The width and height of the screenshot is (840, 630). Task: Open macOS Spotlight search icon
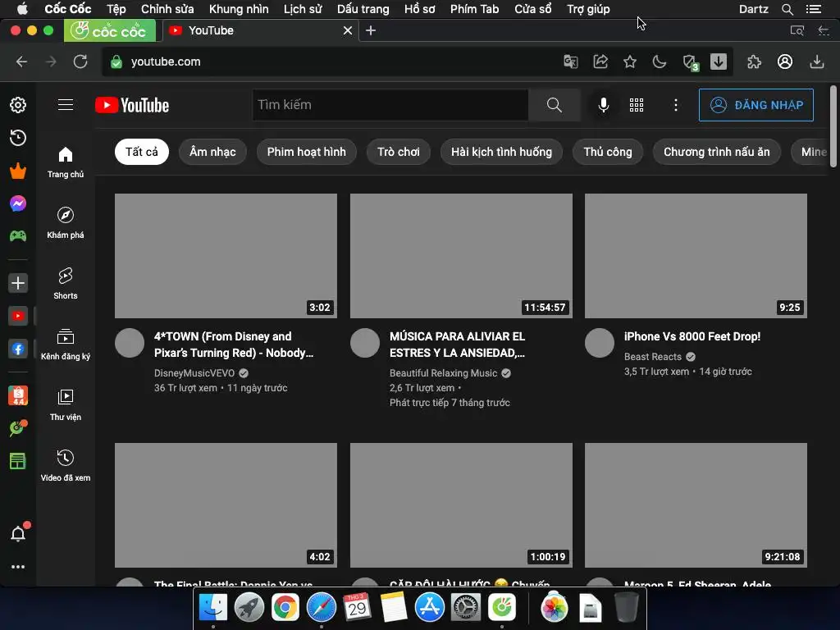(787, 9)
